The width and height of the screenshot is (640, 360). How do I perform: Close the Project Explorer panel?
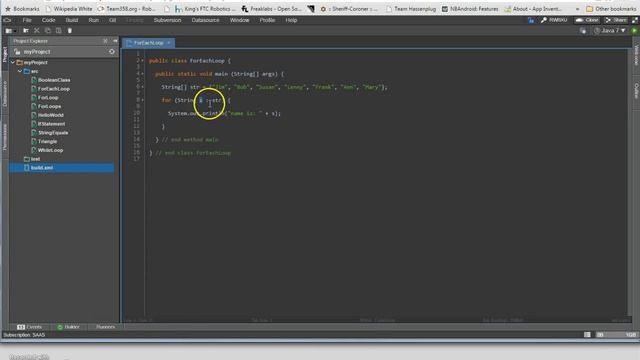pyautogui.click(x=105, y=41)
